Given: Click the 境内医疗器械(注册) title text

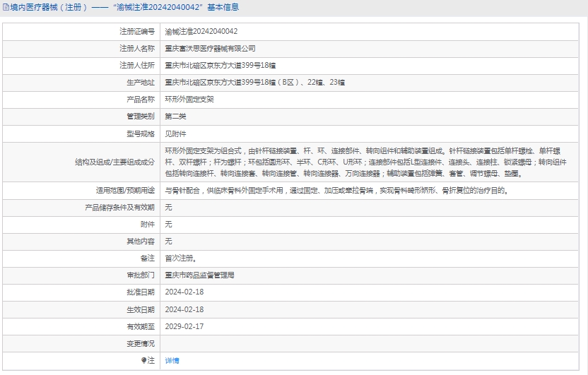Looking at the screenshot, I should point(49,7).
